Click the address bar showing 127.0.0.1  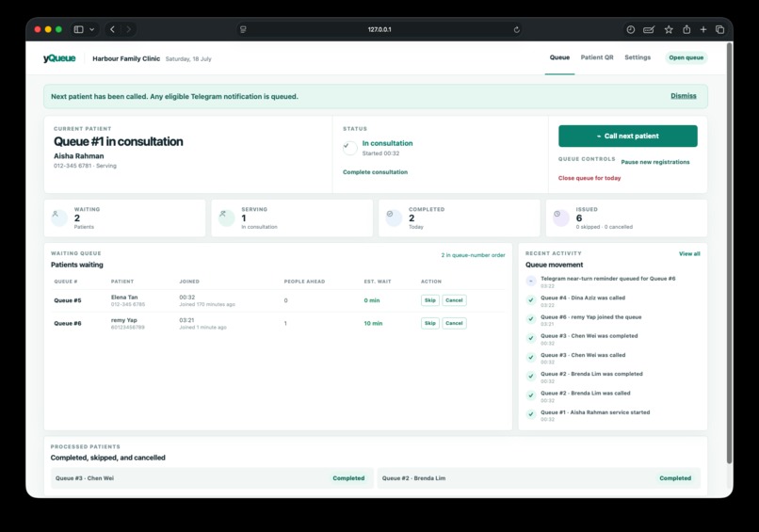(x=379, y=29)
